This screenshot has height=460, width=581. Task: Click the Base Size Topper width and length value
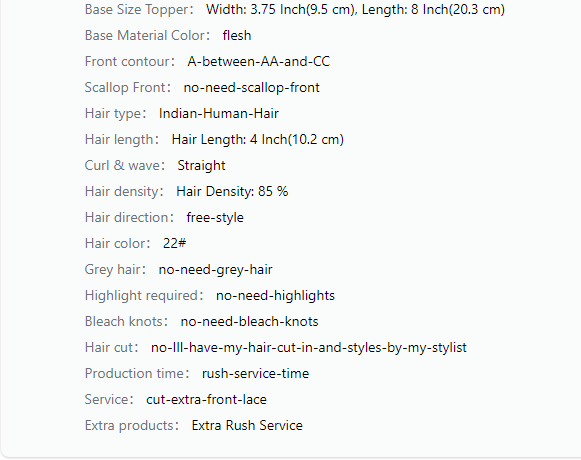[x=355, y=10]
